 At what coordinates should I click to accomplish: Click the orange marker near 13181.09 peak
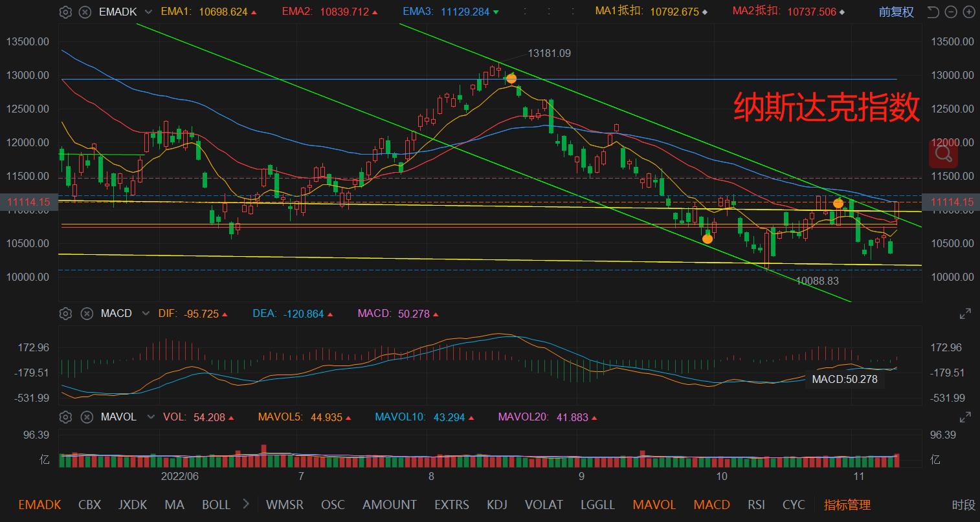(x=511, y=79)
